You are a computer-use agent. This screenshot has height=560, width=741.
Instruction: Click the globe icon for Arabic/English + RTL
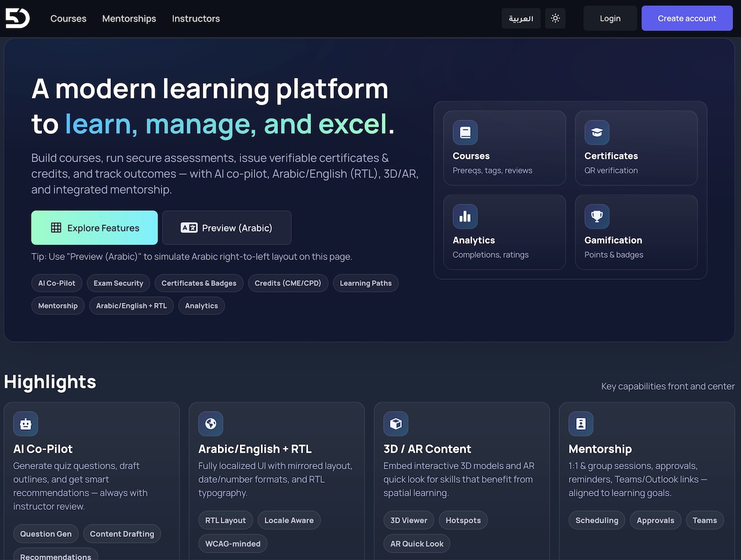pos(211,424)
